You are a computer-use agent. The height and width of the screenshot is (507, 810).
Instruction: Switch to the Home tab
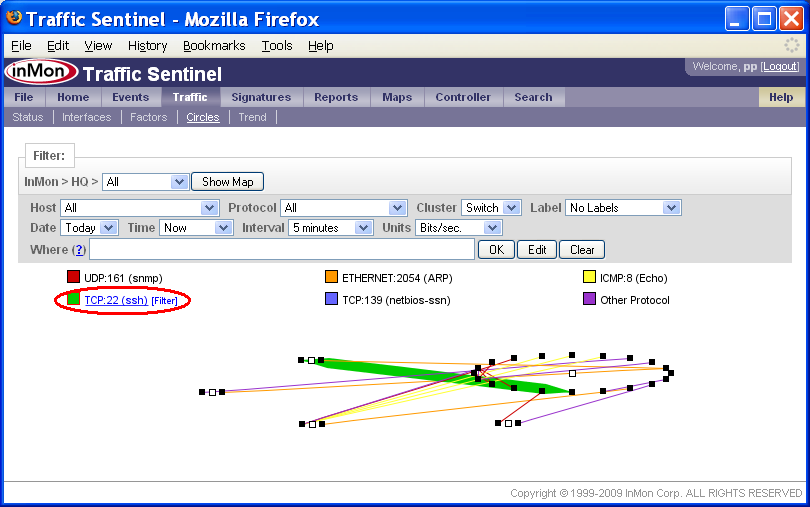(x=73, y=97)
